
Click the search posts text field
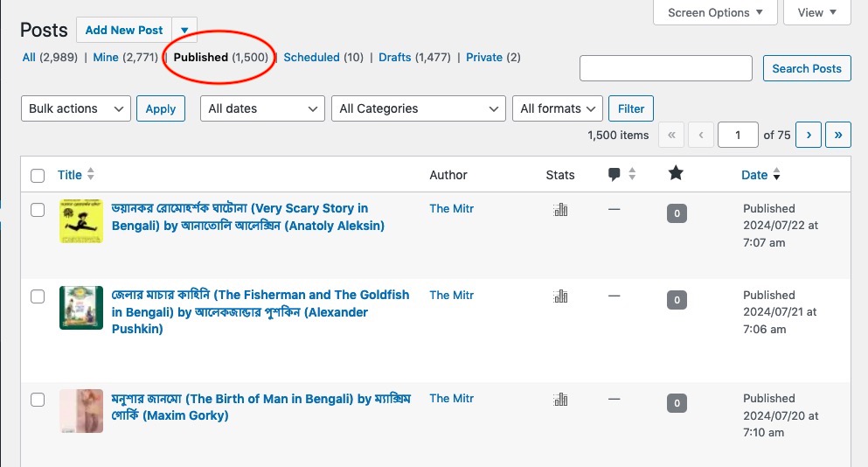pyautogui.click(x=666, y=68)
